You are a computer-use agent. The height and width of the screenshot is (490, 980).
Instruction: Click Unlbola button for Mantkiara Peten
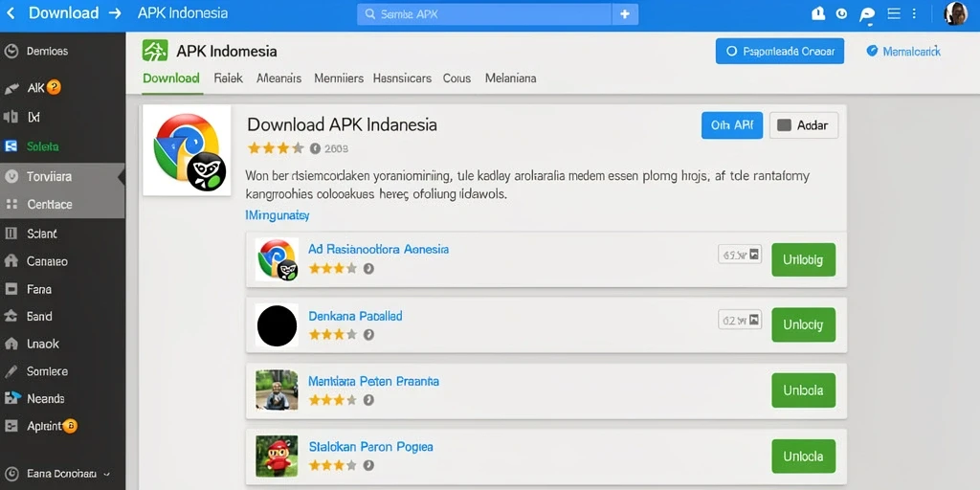(x=803, y=390)
